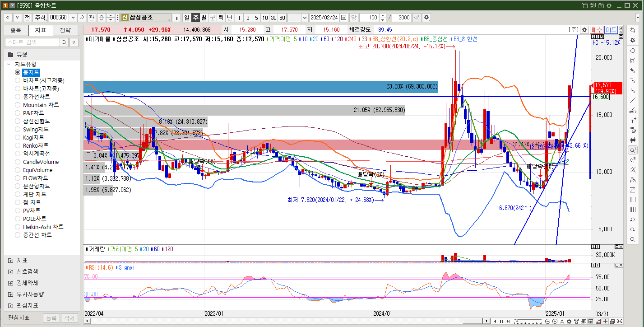This screenshot has width=644, height=327.
Task: Open right toolbar settings gear
Action: [633, 40]
